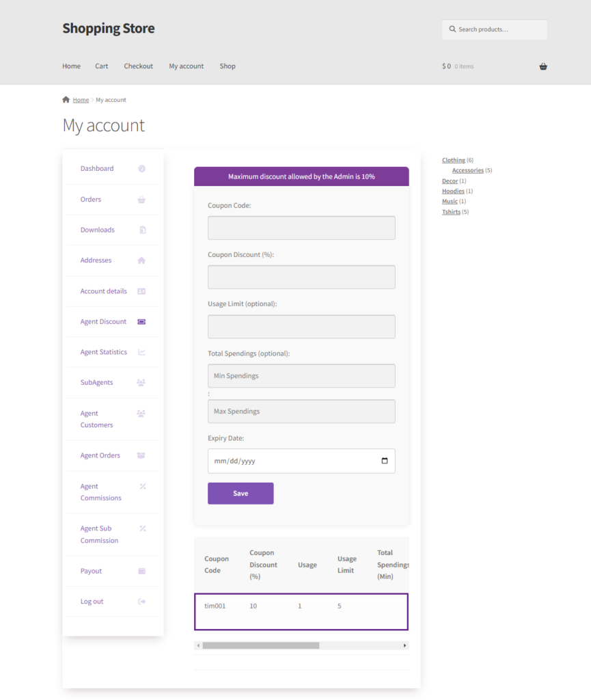The image size is (591, 700).
Task: Select the tim001 coupon code cell
Action: coord(215,606)
